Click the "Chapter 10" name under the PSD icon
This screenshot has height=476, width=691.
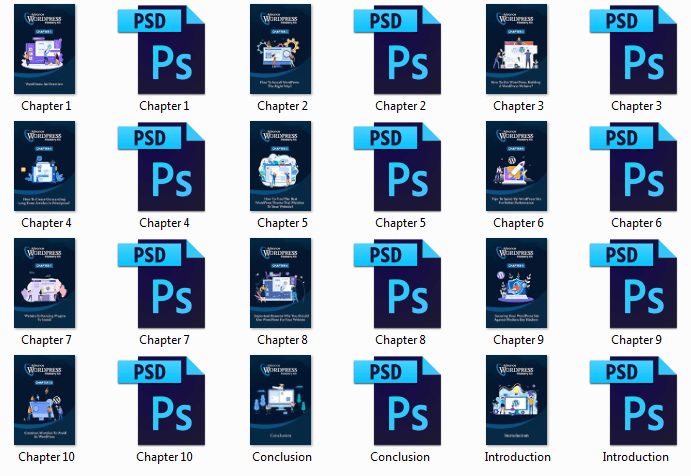pos(164,457)
